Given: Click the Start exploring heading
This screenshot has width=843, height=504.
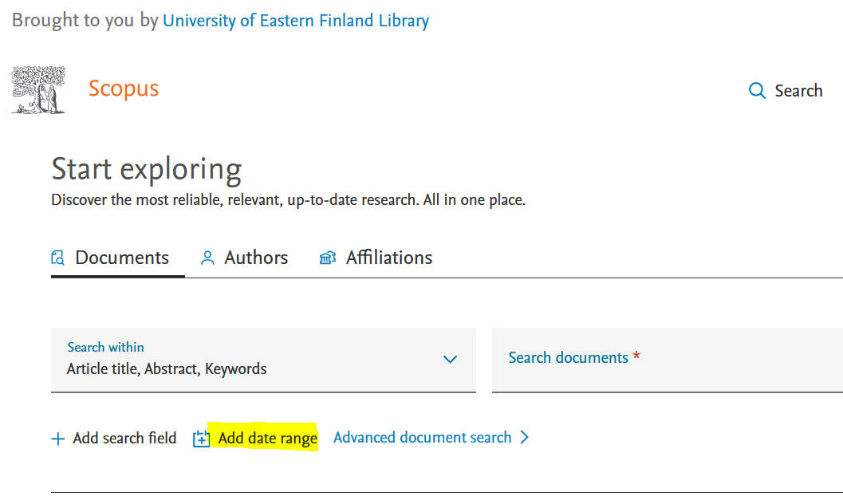Looking at the screenshot, I should point(147,169).
